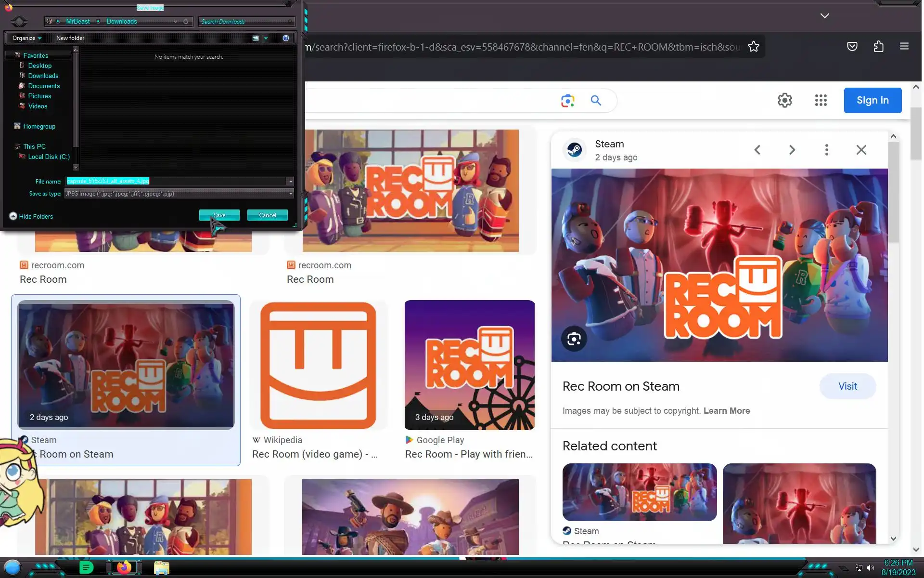Screen dimensions: 924x578
Task: Click the Google Lens camera search icon
Action: [567, 101]
